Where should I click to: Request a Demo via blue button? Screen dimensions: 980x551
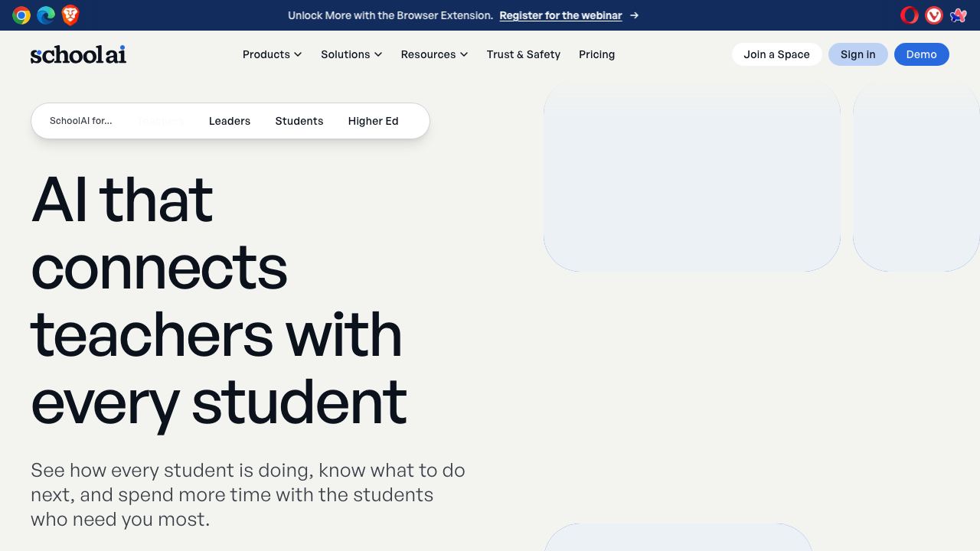(x=921, y=54)
